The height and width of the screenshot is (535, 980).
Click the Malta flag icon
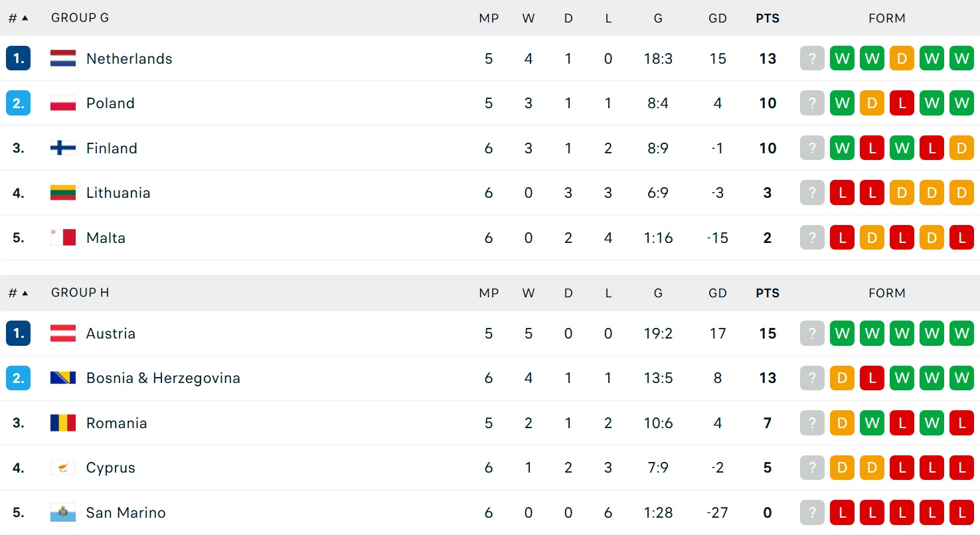click(63, 238)
